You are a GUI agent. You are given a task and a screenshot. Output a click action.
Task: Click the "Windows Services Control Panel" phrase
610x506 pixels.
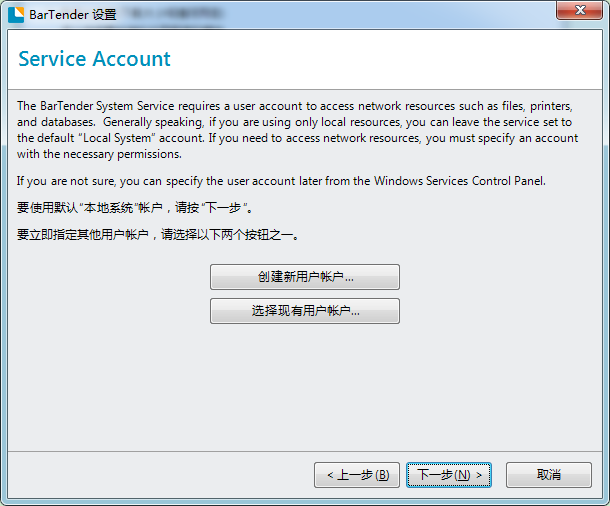[x=444, y=181]
